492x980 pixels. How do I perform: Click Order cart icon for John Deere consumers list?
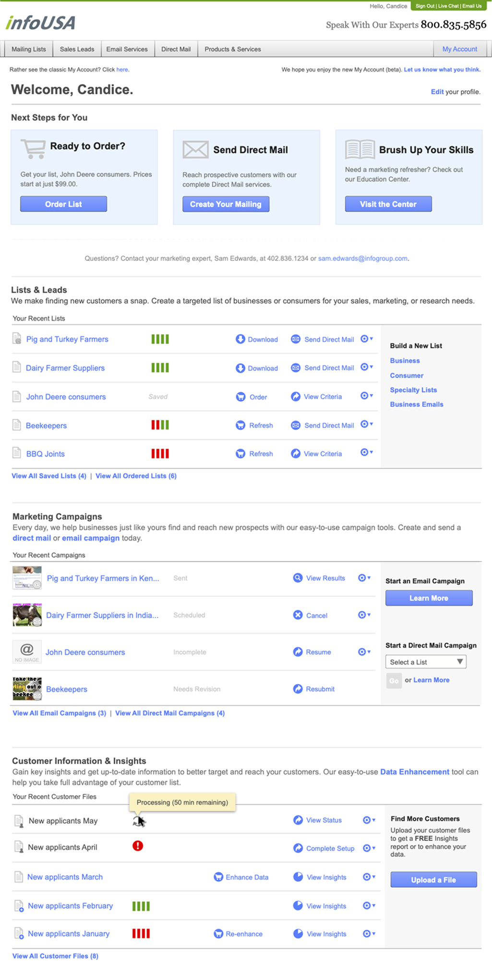coord(240,397)
